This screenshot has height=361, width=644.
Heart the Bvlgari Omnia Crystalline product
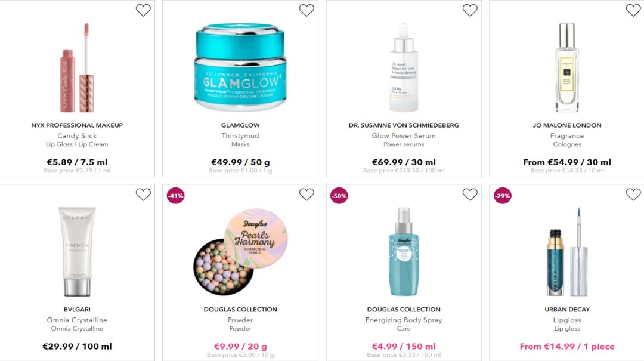tap(143, 195)
